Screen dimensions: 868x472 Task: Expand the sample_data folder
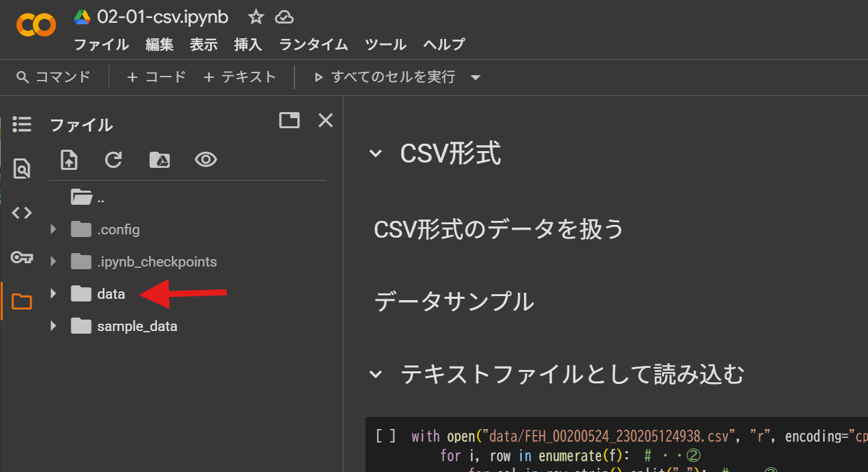click(x=54, y=326)
